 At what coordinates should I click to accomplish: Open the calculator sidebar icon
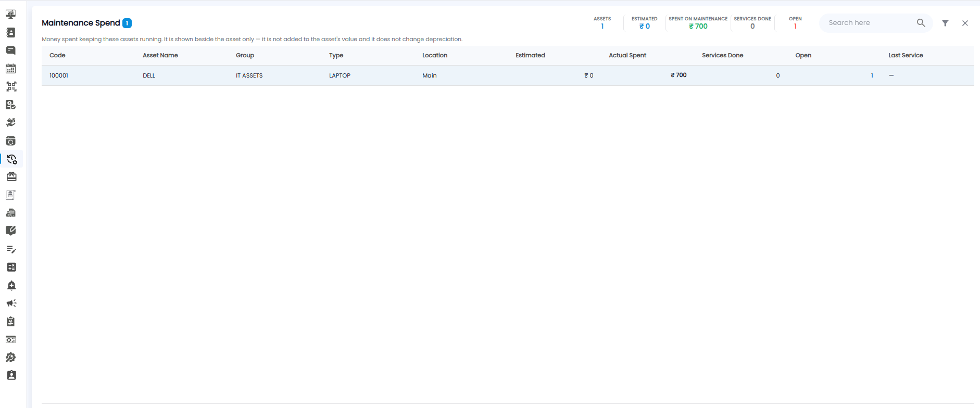click(x=11, y=267)
